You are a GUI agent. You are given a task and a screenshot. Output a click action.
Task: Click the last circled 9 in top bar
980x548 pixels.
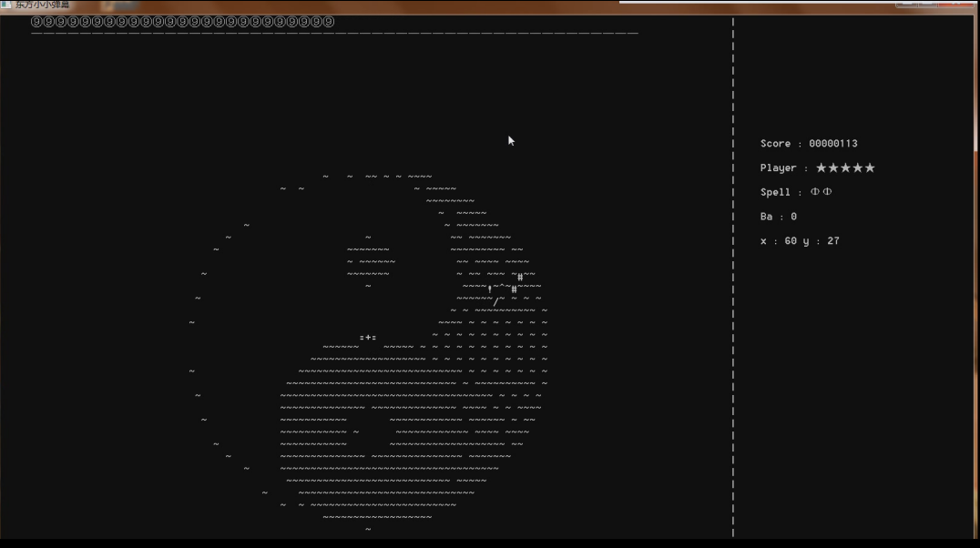329,22
